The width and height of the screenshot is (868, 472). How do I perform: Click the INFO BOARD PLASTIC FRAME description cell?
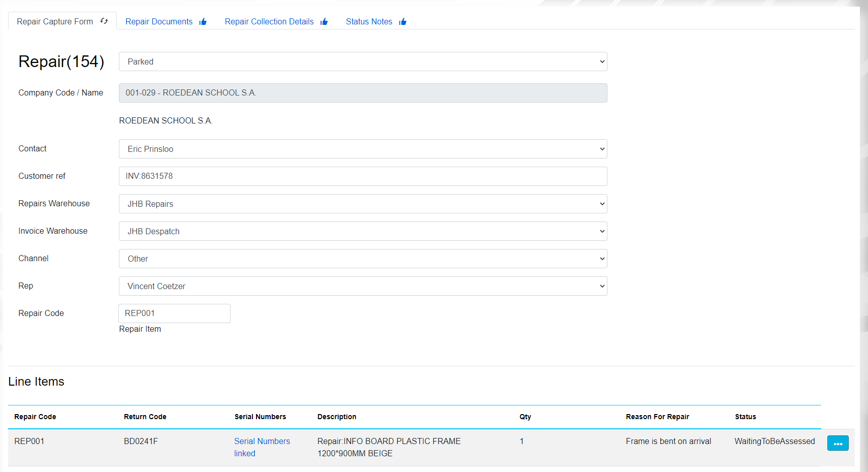(389, 447)
